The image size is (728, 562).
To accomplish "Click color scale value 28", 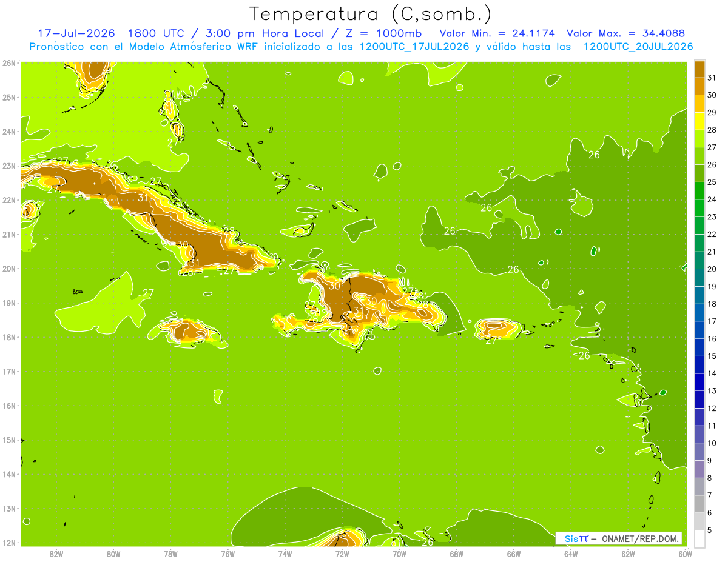I will tap(712, 130).
